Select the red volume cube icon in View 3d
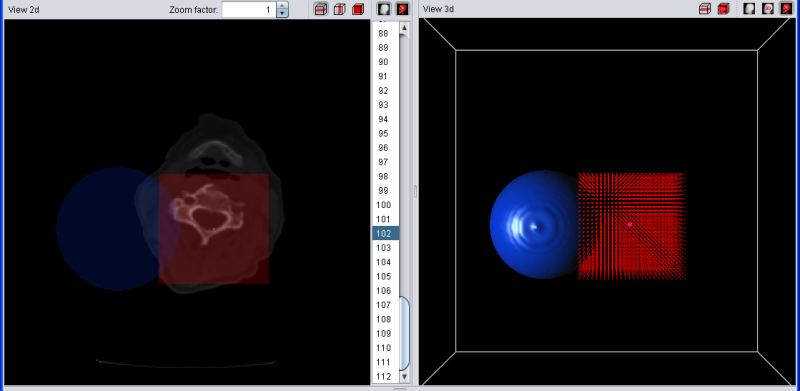The width and height of the screenshot is (800, 391). click(x=723, y=9)
